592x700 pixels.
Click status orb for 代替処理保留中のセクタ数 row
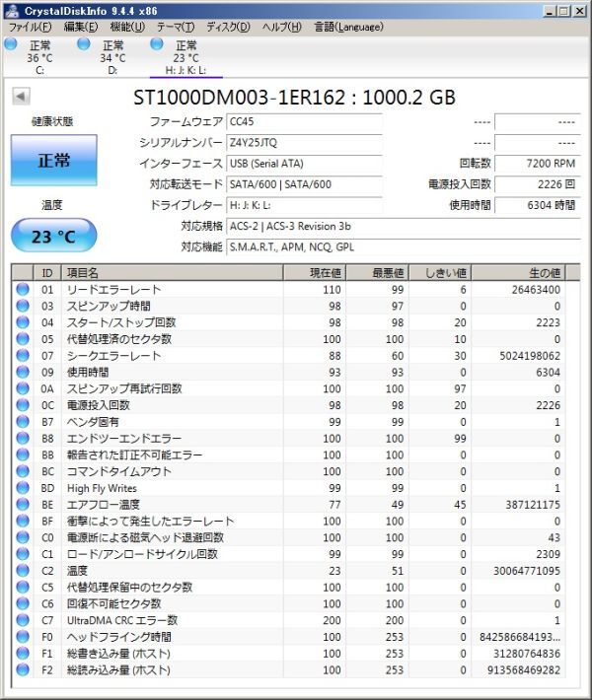(23, 587)
